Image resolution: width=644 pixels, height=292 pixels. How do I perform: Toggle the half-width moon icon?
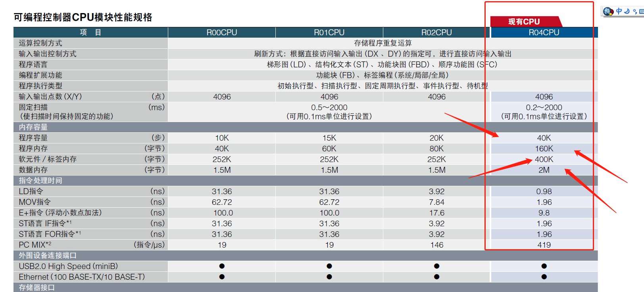point(627,11)
